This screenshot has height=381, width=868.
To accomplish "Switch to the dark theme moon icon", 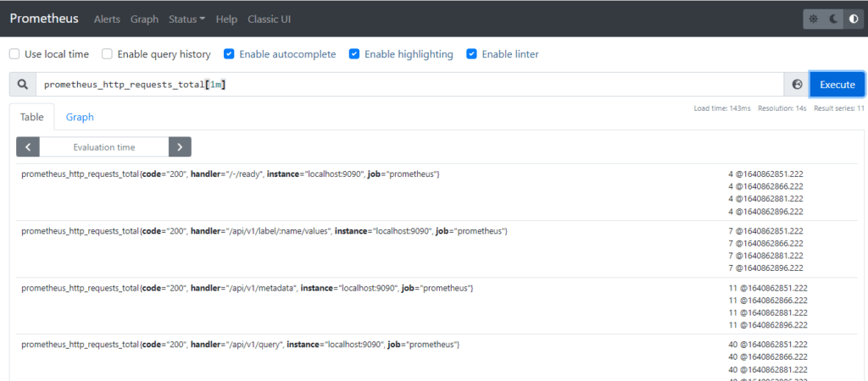I will click(834, 19).
